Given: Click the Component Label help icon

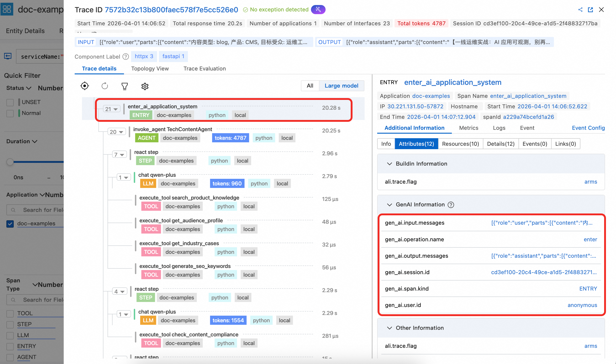Looking at the screenshot, I should pos(126,57).
